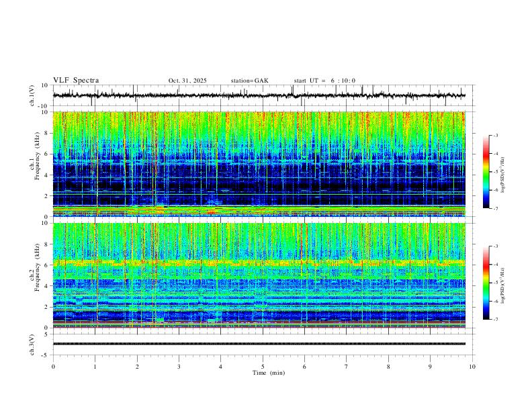Image resolution: width=532 pixels, height=411 pixels.
Task: Click the 'station=GAK' header label
Action: pos(249,81)
